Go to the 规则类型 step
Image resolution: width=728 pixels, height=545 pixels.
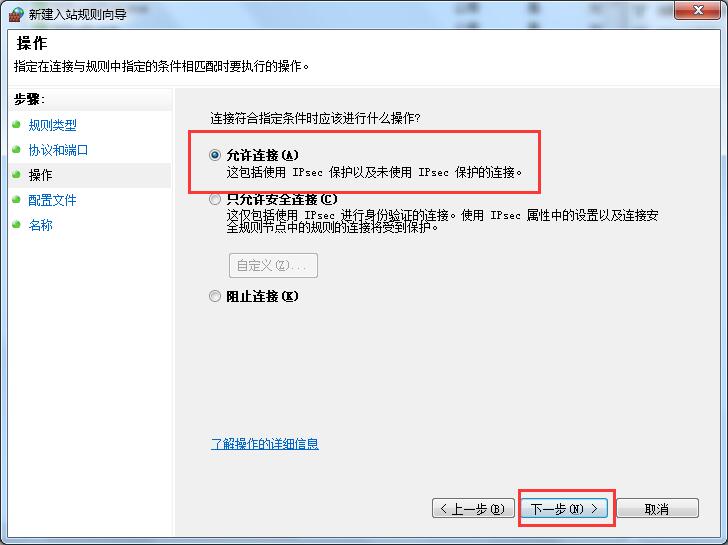click(x=52, y=125)
